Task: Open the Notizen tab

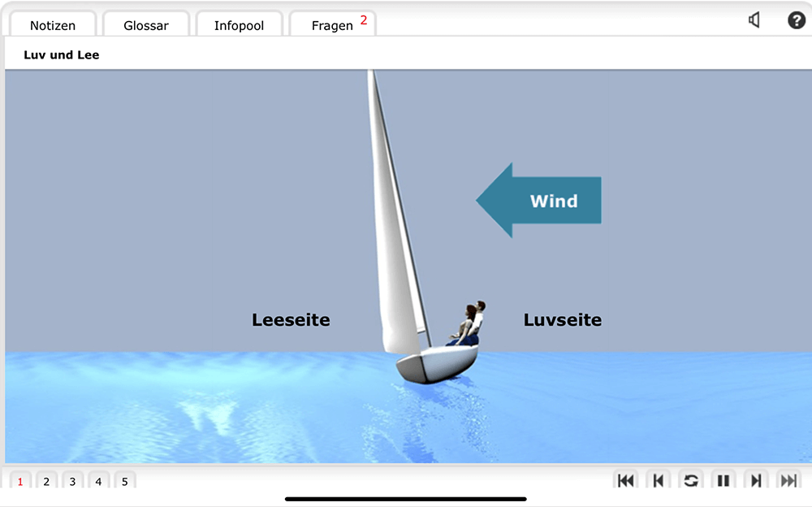Action: tap(53, 25)
